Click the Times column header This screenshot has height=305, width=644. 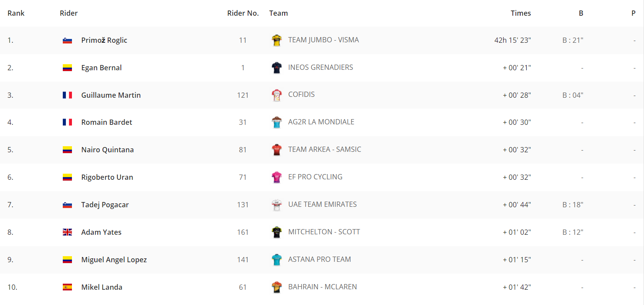(521, 13)
